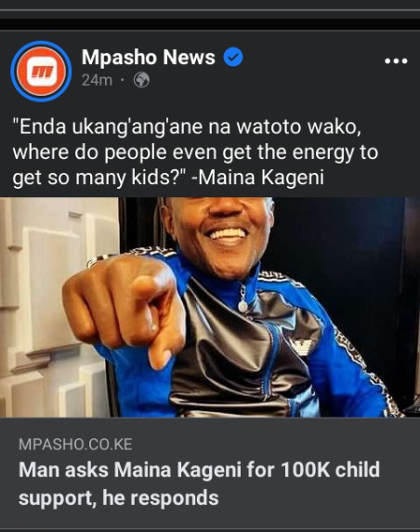Click the globe public audience icon

141,80
